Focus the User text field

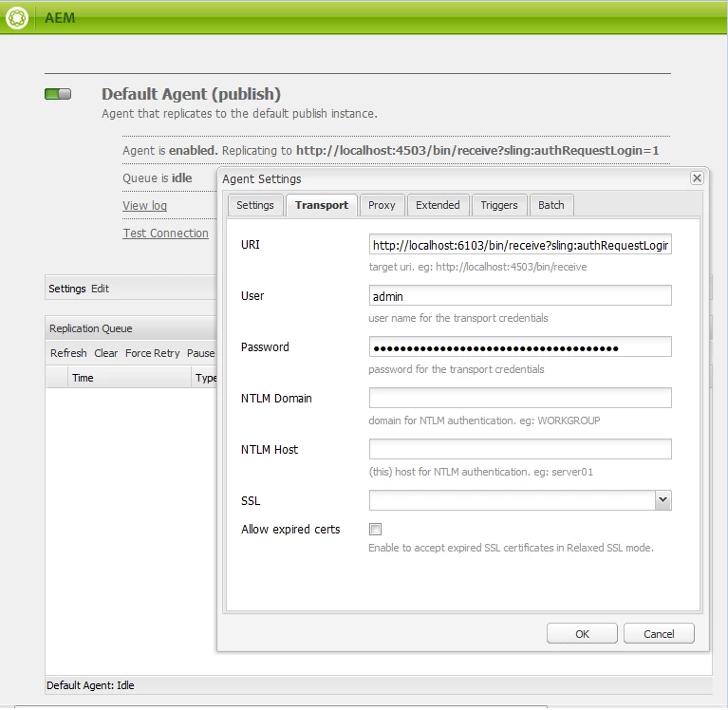tap(520, 296)
